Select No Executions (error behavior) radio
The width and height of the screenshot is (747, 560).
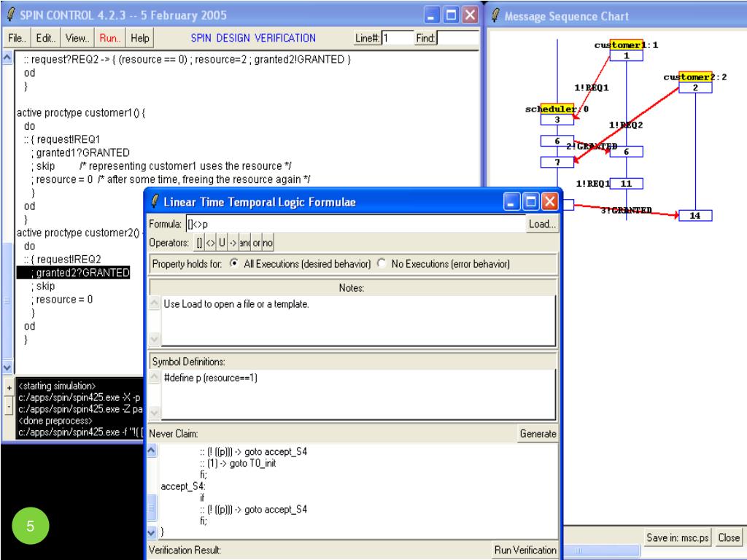click(x=382, y=262)
